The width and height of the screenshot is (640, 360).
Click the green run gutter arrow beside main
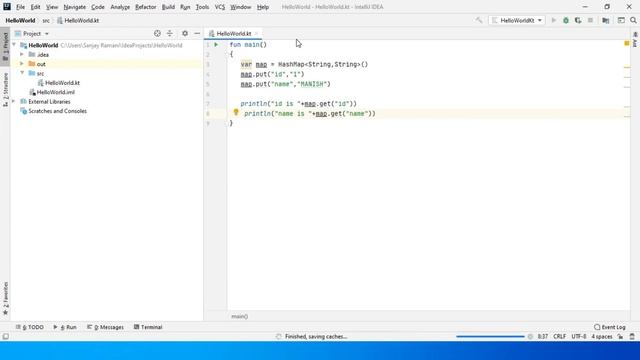coord(216,44)
